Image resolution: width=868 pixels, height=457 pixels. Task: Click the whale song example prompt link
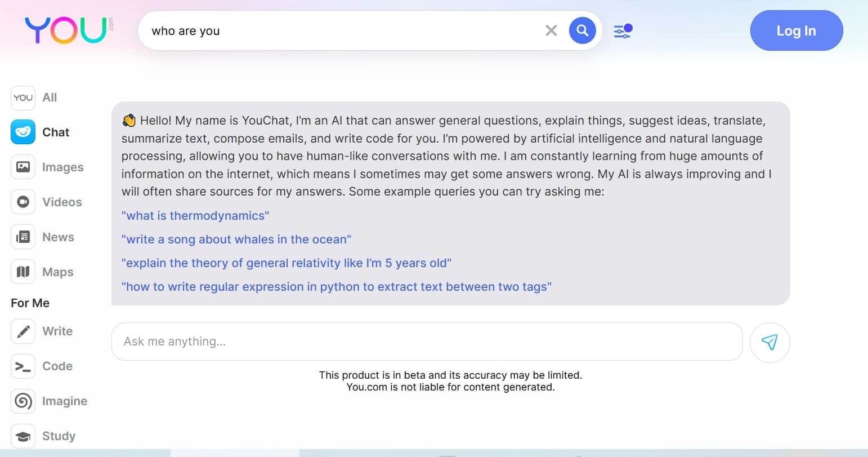coord(236,239)
